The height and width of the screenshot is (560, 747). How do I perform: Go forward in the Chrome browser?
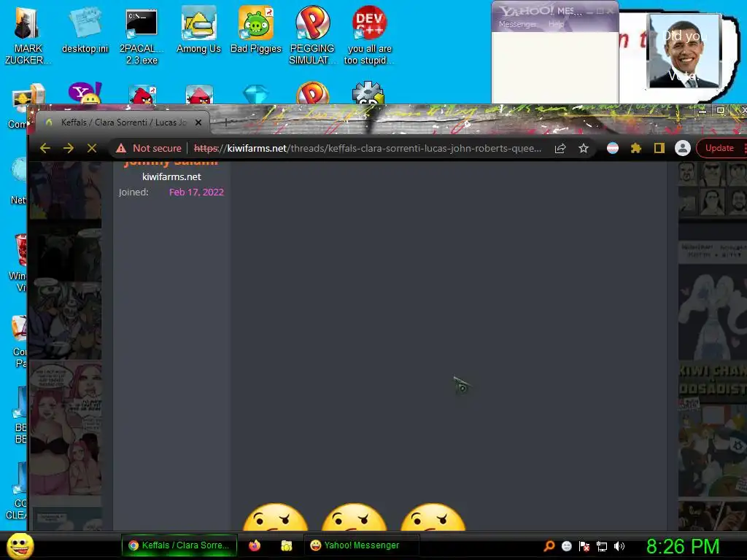pos(68,148)
